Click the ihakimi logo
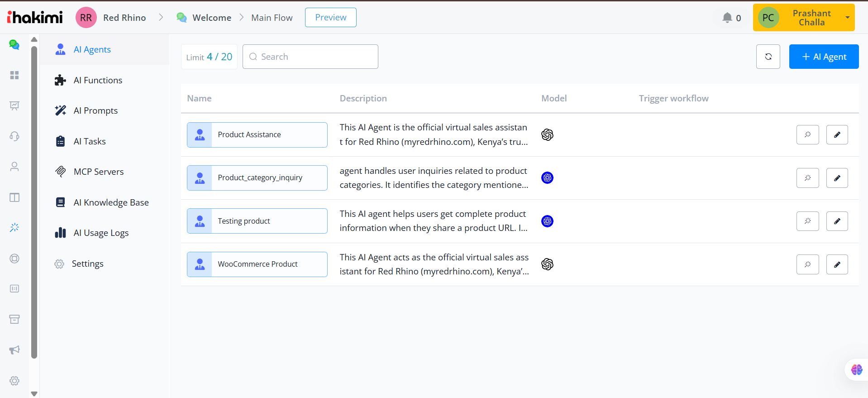Screen dimensions: 868x398 (35, 17)
